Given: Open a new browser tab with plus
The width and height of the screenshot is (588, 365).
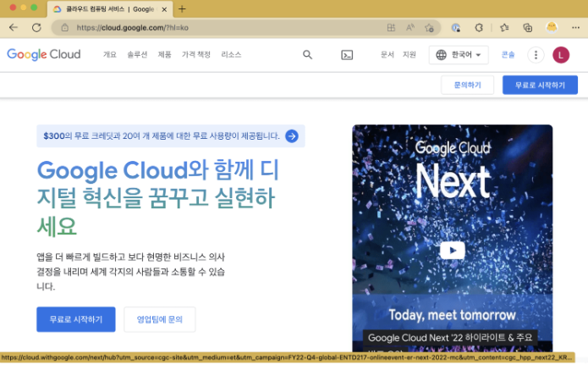Looking at the screenshot, I should (x=182, y=9).
